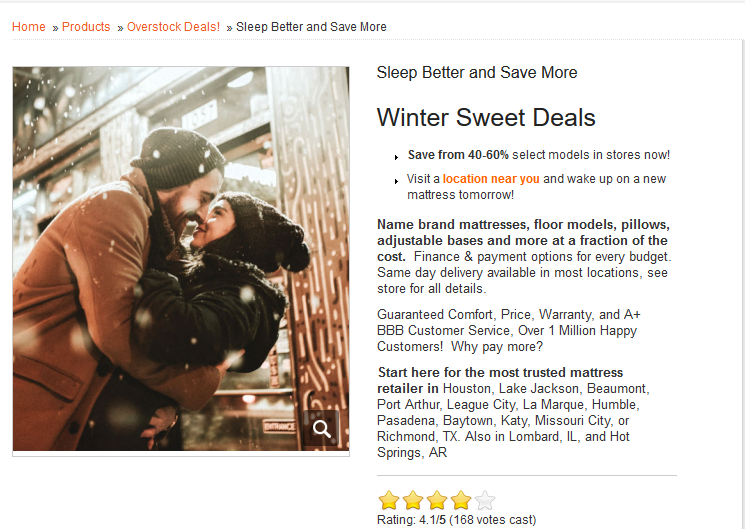This screenshot has height=529, width=745.
Task: Click the Name brand mattresses paragraph
Action: [x=524, y=257]
